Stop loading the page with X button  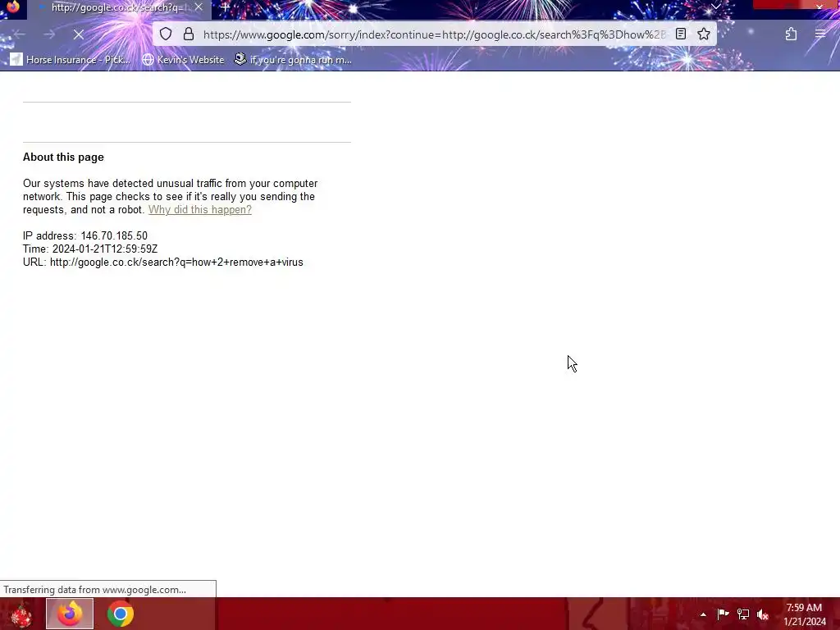point(78,34)
